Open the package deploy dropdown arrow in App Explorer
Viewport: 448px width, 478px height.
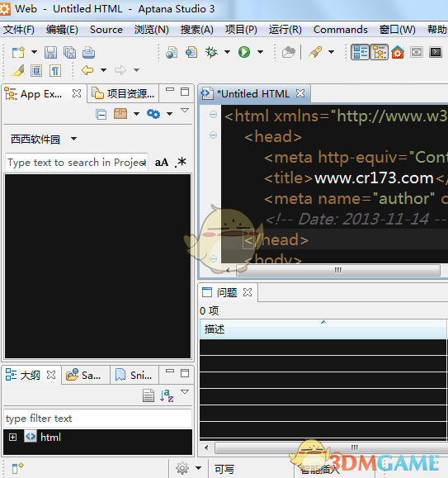[x=136, y=114]
